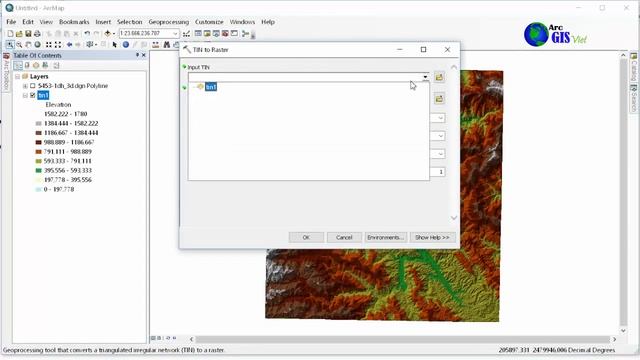Choose tin1 from the Input TIN list
Viewport: 640px width, 360px height.
coord(211,87)
